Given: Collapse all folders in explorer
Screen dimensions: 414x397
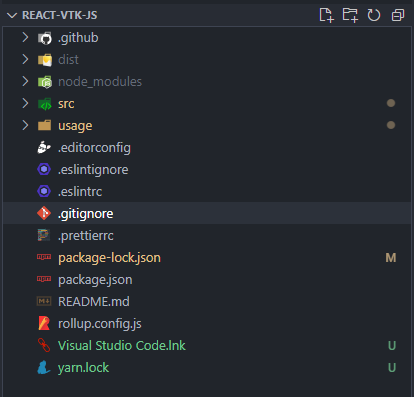Looking at the screenshot, I should click(x=398, y=15).
